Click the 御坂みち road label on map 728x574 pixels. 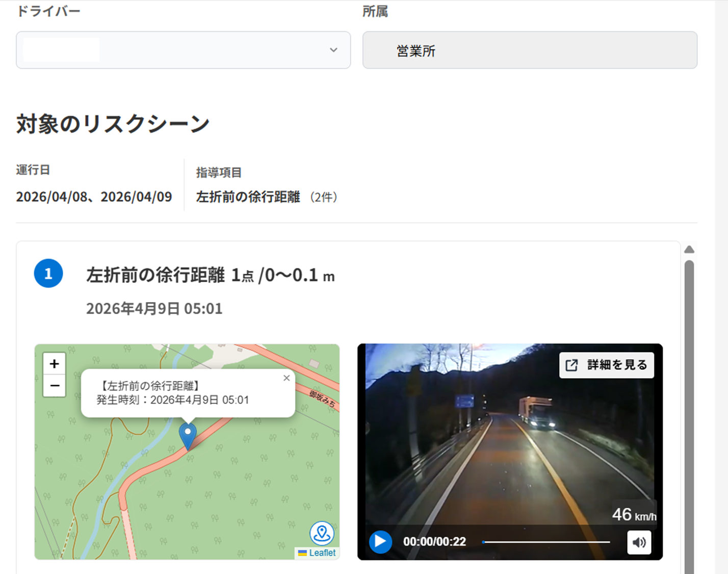point(323,399)
